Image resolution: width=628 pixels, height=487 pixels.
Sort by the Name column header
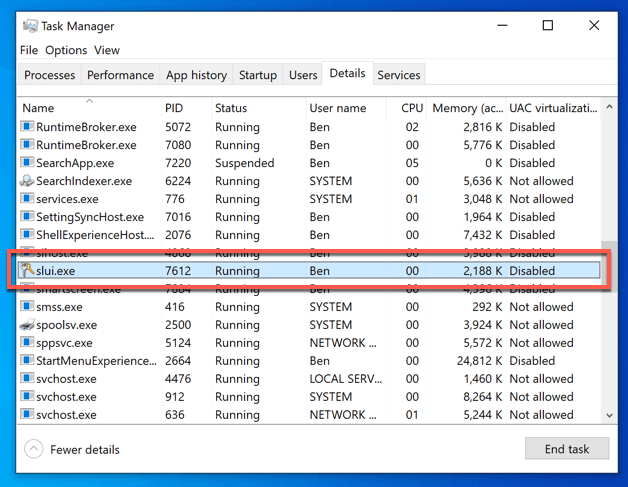38,108
